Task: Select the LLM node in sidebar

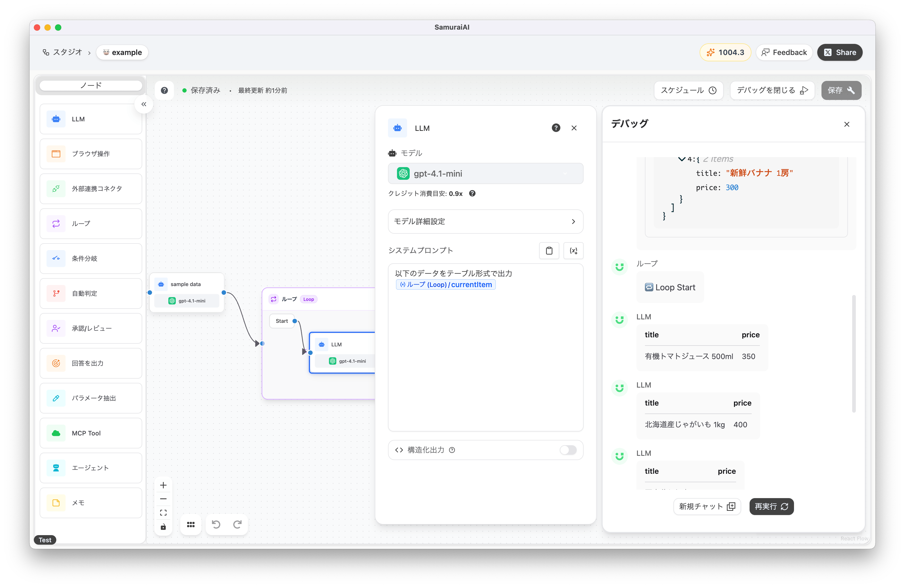Action: (x=90, y=119)
